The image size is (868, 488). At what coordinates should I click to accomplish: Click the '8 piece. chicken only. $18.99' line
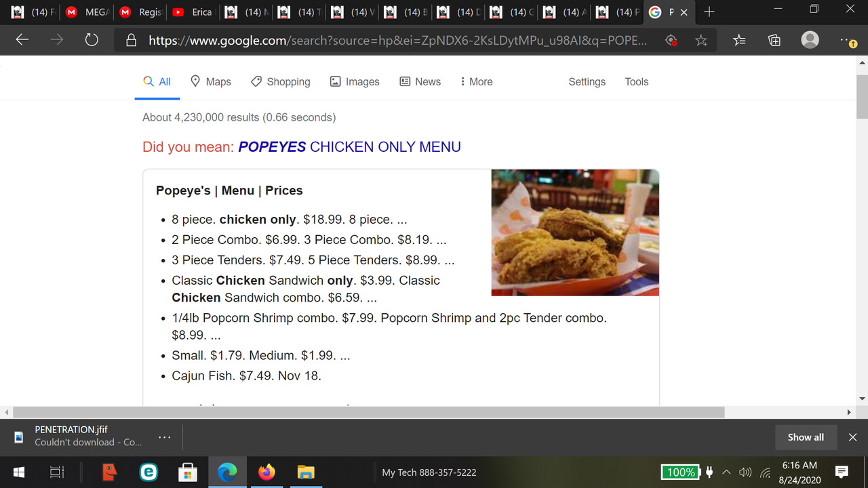[x=290, y=220]
